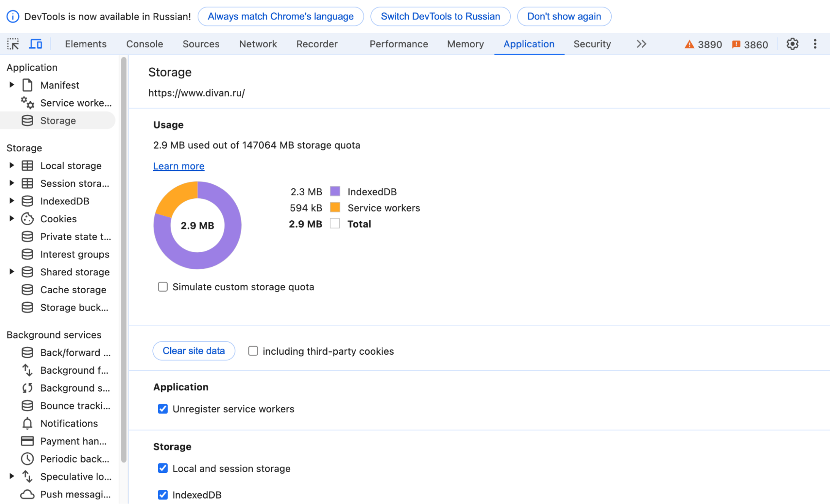
Task: Click the Payment handler card icon
Action: coord(27,441)
